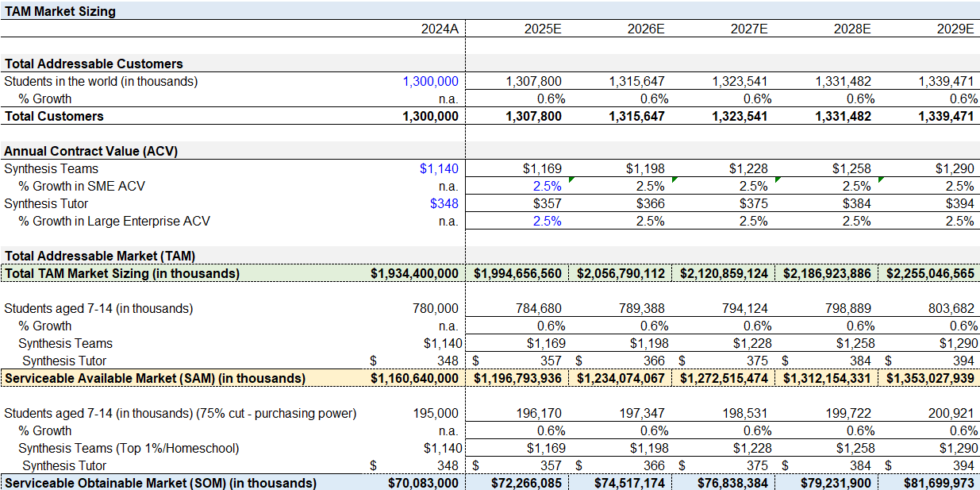
Task: Select the 794,124 students cell
Action: point(745,308)
